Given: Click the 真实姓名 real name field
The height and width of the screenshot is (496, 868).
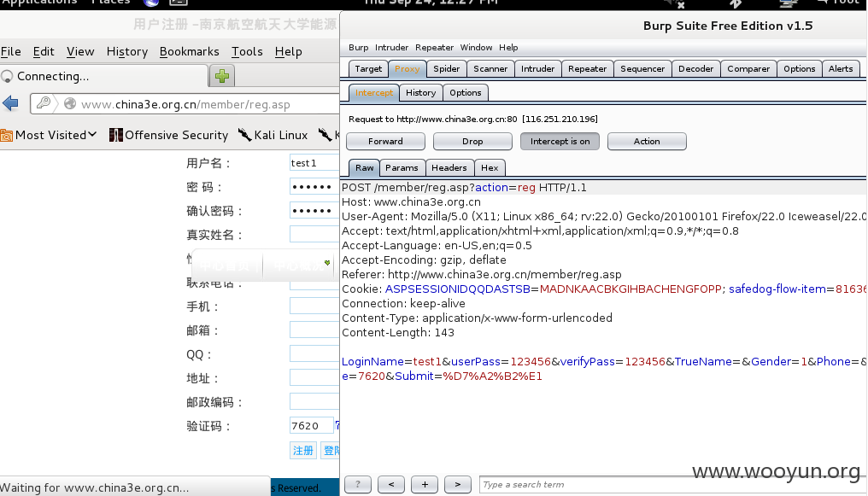Looking at the screenshot, I should (314, 235).
